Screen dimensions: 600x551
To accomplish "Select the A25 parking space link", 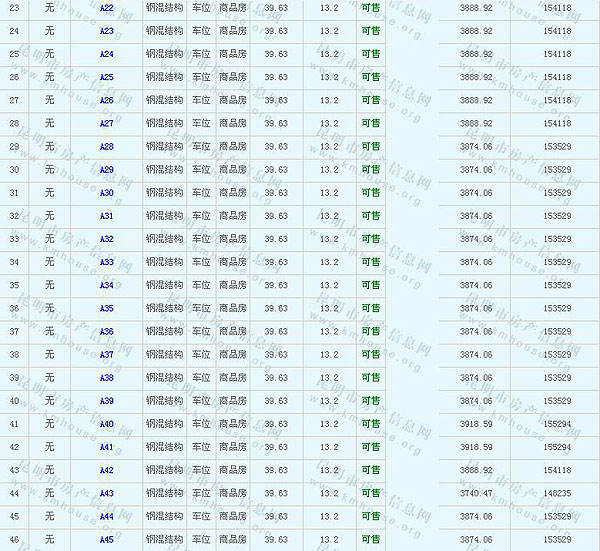I will coord(107,77).
